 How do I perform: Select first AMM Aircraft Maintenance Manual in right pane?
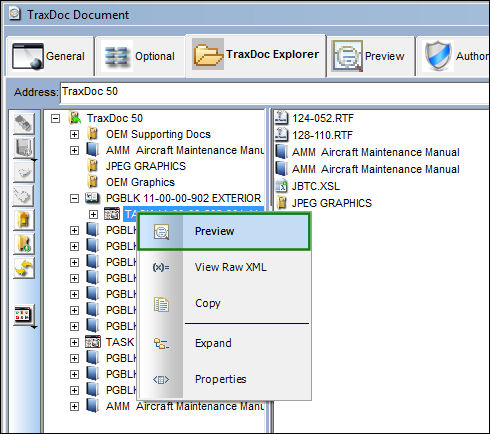click(376, 152)
